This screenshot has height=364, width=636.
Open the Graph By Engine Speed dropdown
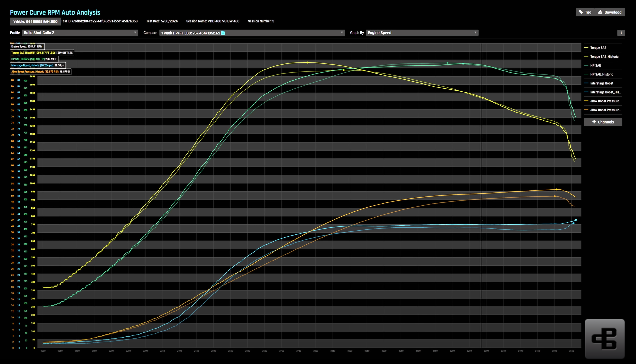tap(422, 33)
